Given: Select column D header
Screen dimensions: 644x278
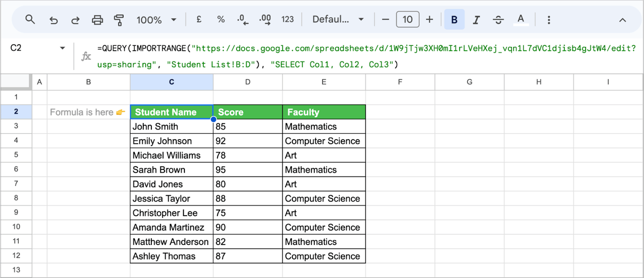Looking at the screenshot, I should (x=248, y=82).
